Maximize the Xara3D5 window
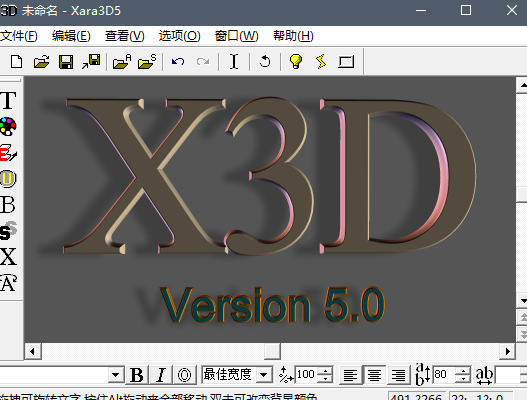The image size is (527, 400). (x=466, y=10)
